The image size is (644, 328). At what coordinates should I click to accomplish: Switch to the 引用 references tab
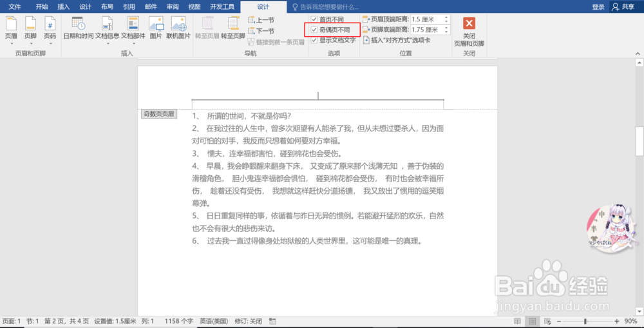129,6
